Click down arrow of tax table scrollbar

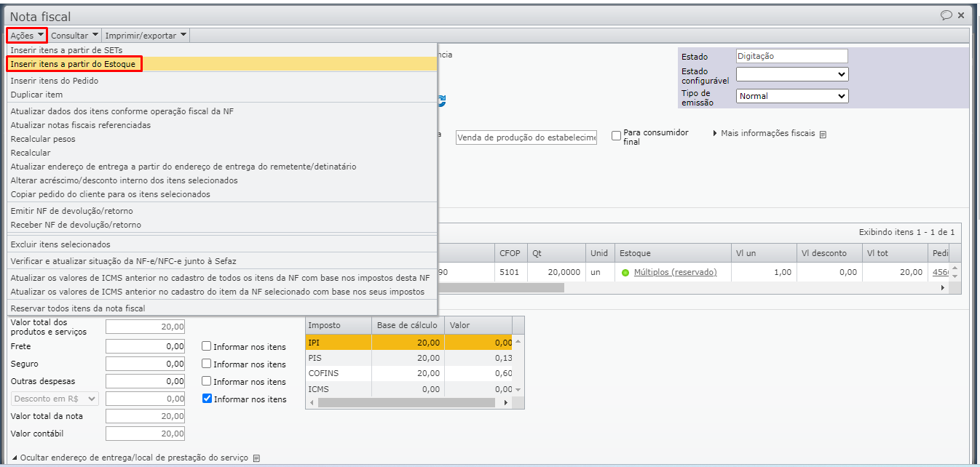pos(518,390)
